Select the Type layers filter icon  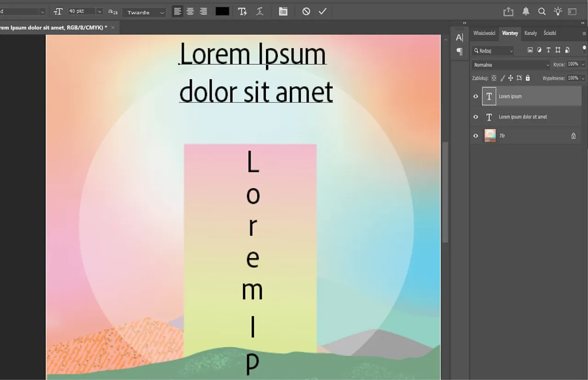click(x=548, y=50)
